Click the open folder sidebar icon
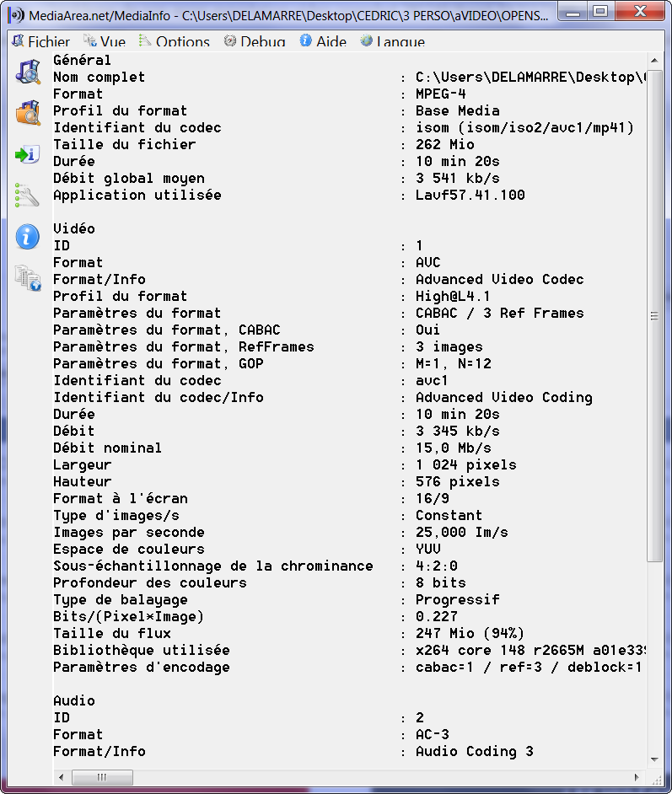Viewport: 672px width, 794px height. [x=28, y=113]
